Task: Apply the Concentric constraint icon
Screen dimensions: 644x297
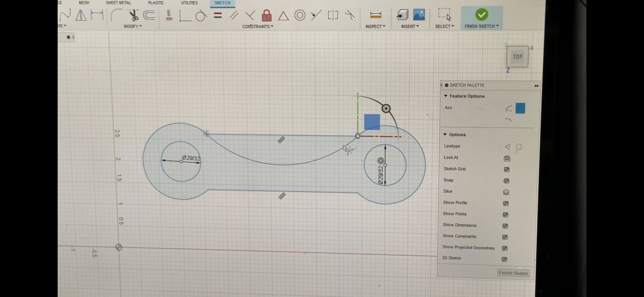Action: coord(300,15)
